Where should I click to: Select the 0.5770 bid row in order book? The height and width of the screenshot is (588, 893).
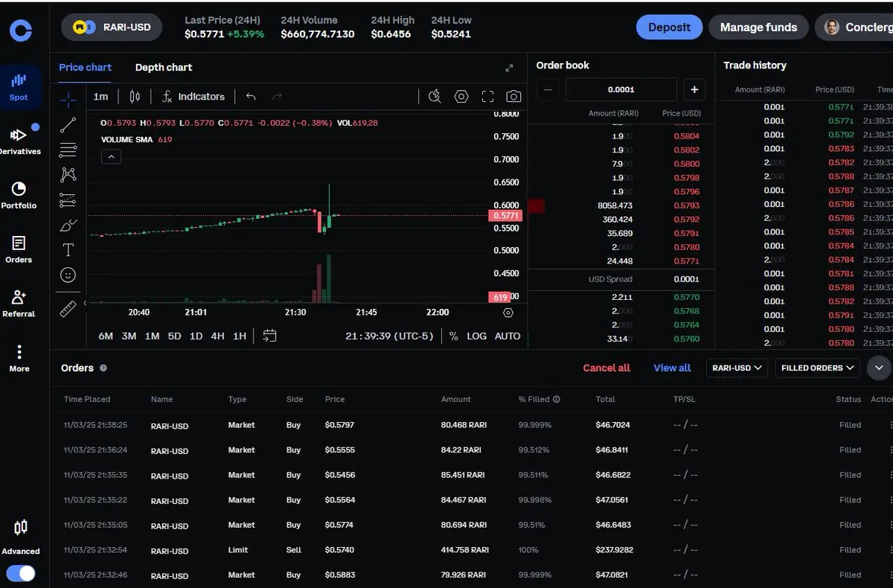(x=621, y=297)
